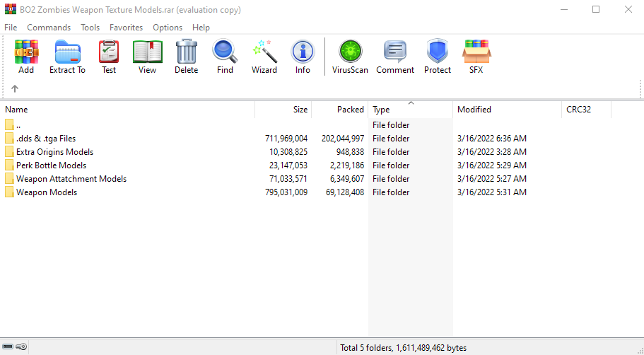
Task: Create SFX with the box icon
Action: [476, 52]
